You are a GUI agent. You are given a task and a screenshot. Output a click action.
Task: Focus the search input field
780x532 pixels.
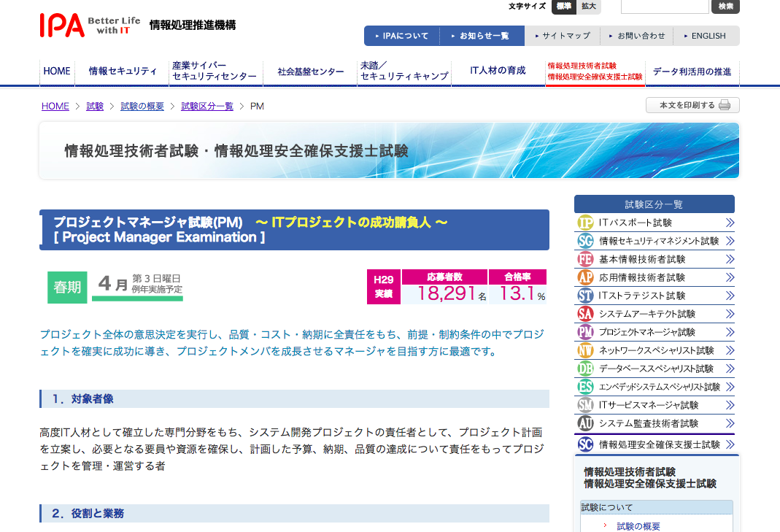[665, 7]
